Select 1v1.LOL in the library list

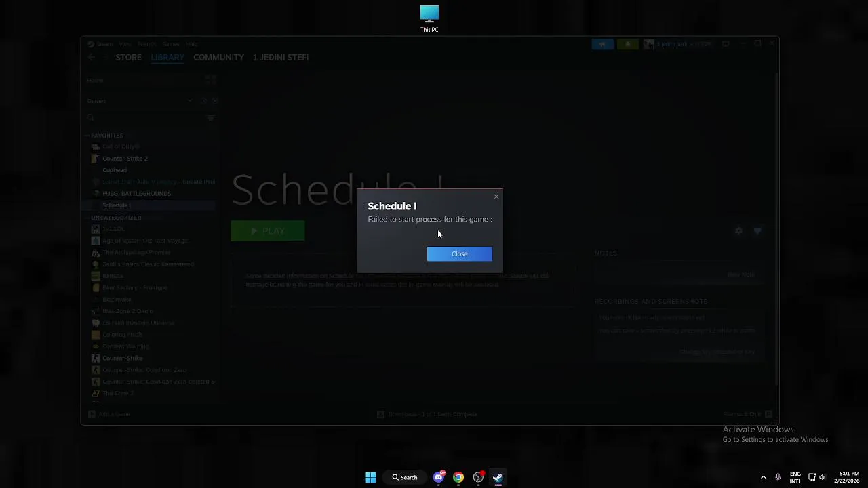coord(113,229)
